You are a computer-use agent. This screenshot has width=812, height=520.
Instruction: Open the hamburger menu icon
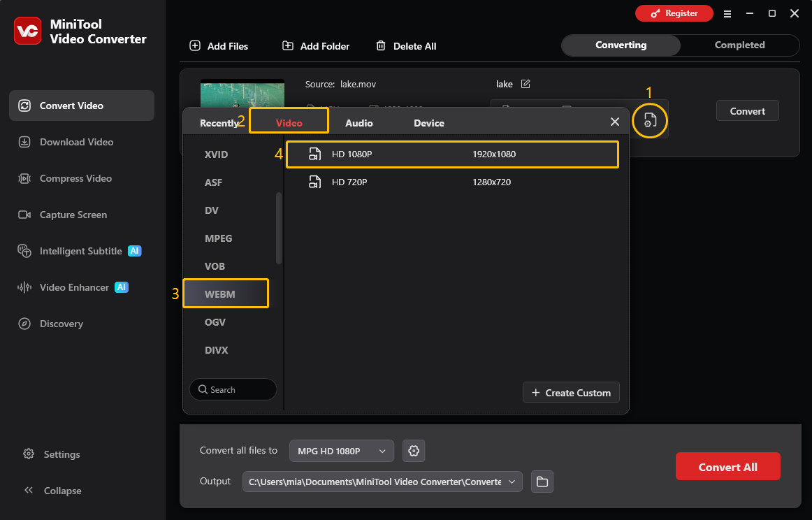point(727,14)
